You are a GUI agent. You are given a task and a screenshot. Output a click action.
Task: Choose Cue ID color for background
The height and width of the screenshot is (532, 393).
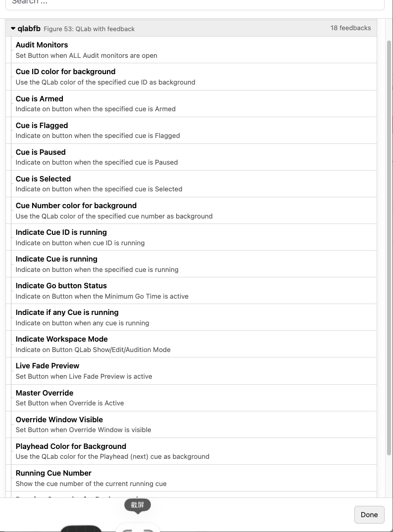(194, 77)
